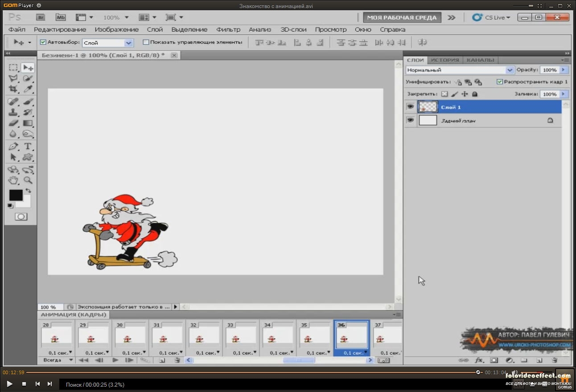Select the Move tool in toolbox

pyautogui.click(x=28, y=68)
